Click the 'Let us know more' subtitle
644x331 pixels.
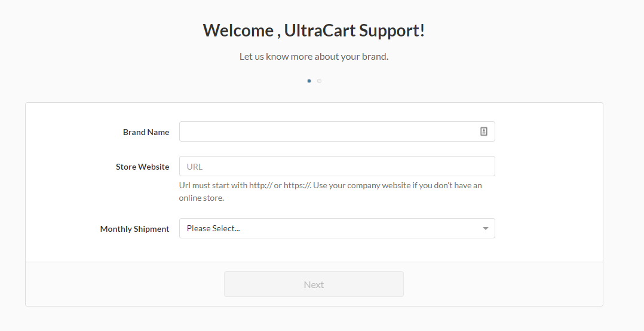click(x=314, y=57)
